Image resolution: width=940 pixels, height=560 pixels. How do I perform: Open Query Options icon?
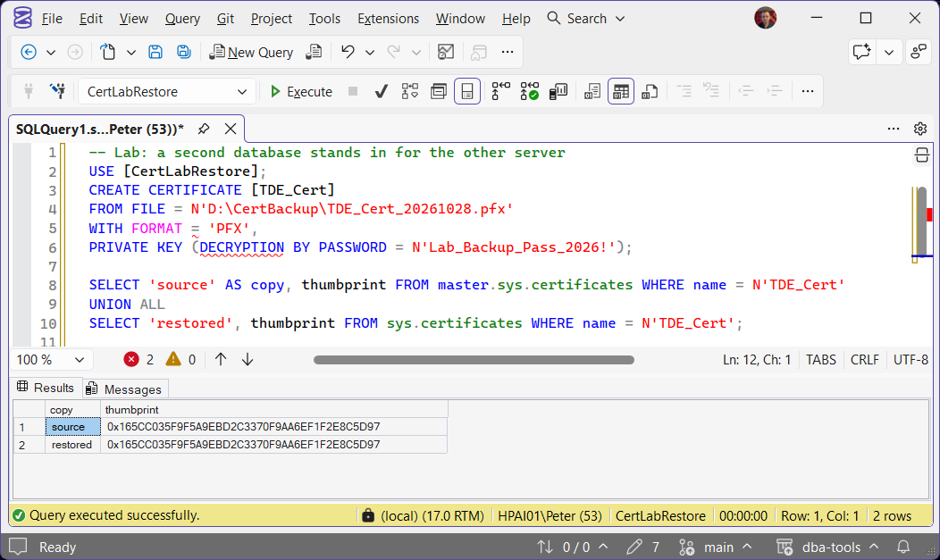pyautogui.click(x=439, y=92)
